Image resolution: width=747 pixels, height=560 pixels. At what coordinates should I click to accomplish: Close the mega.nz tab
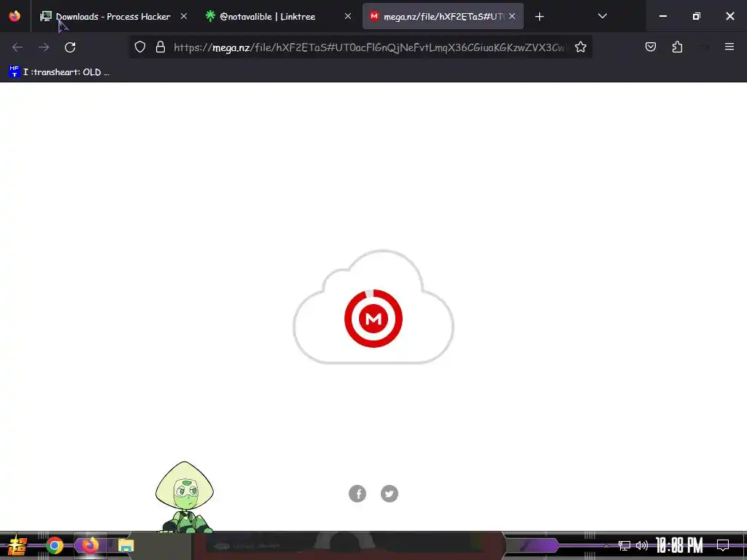pos(512,16)
